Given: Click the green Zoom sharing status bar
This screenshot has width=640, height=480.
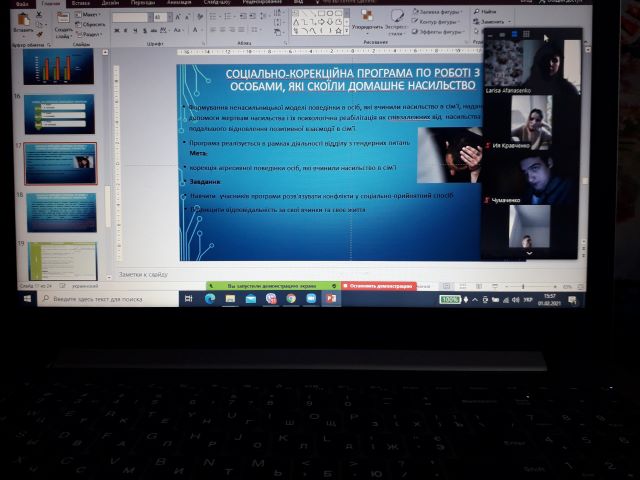Looking at the screenshot, I should [273, 286].
